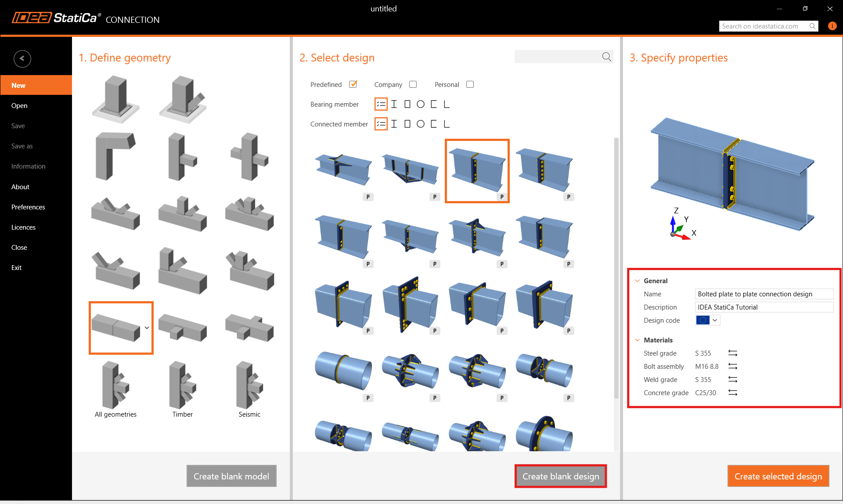Image resolution: width=843 pixels, height=504 pixels.
Task: Click the back arrow circle icon
Action: (22, 58)
